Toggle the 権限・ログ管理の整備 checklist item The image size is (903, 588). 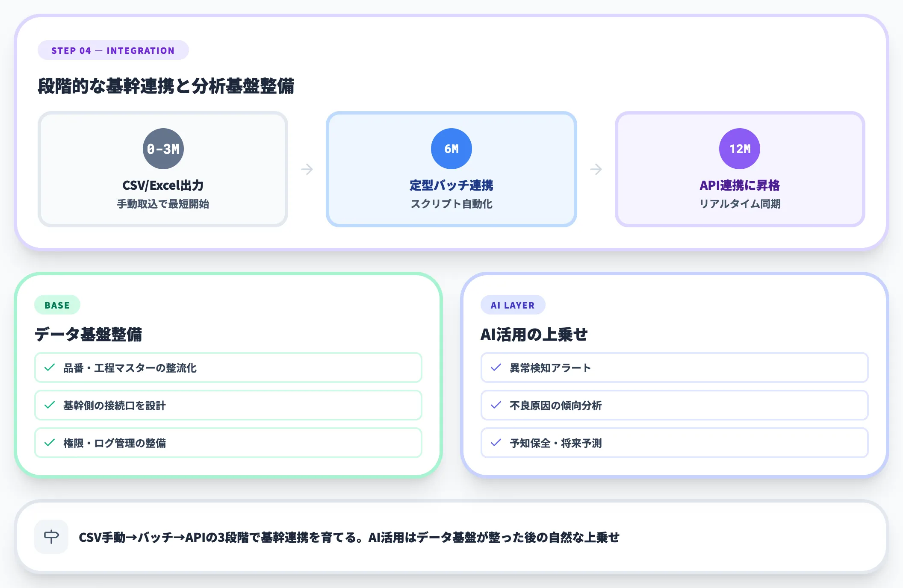(228, 443)
